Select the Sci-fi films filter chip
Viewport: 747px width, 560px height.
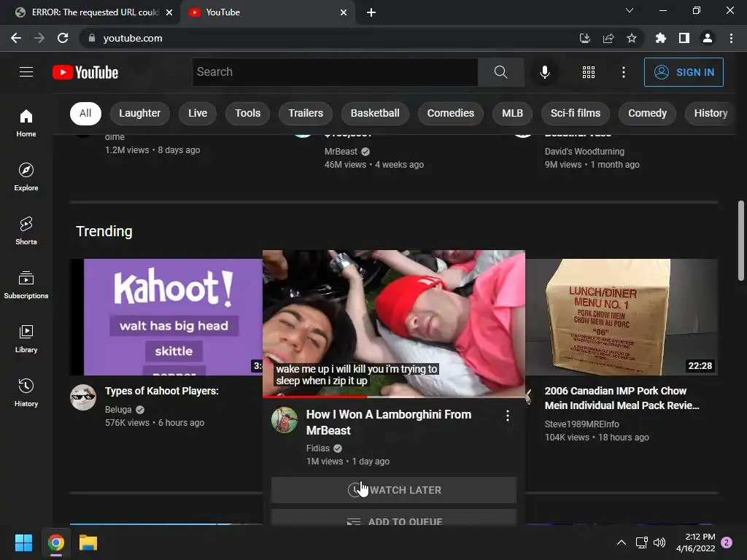point(576,113)
